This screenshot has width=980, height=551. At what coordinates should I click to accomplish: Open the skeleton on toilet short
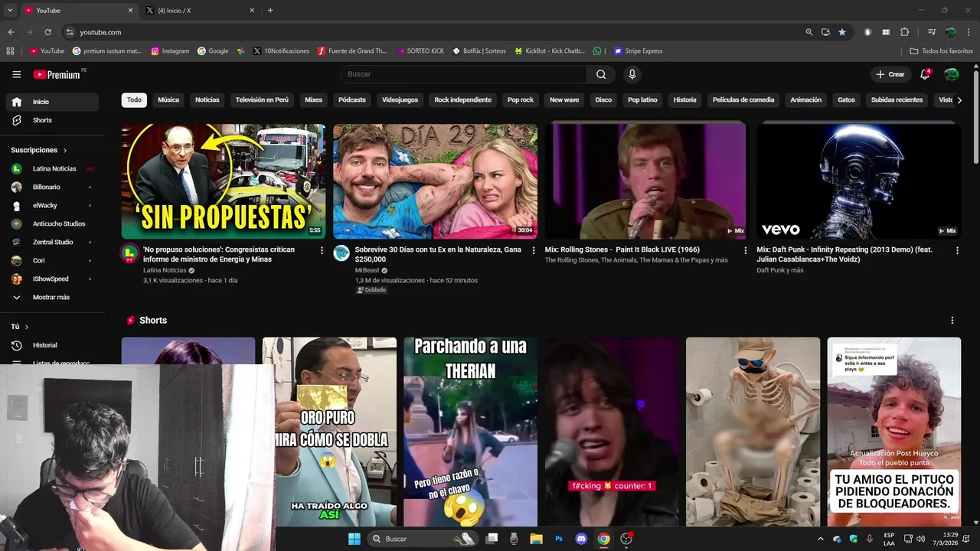(x=753, y=432)
